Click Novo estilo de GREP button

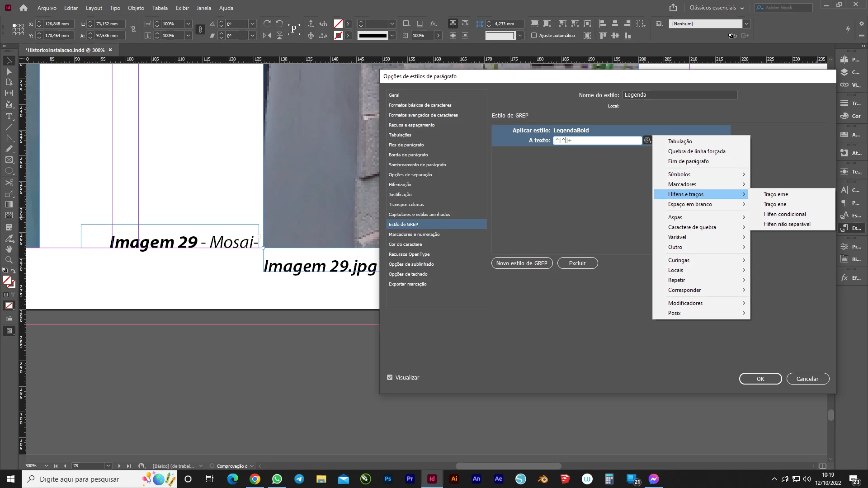coord(522,263)
